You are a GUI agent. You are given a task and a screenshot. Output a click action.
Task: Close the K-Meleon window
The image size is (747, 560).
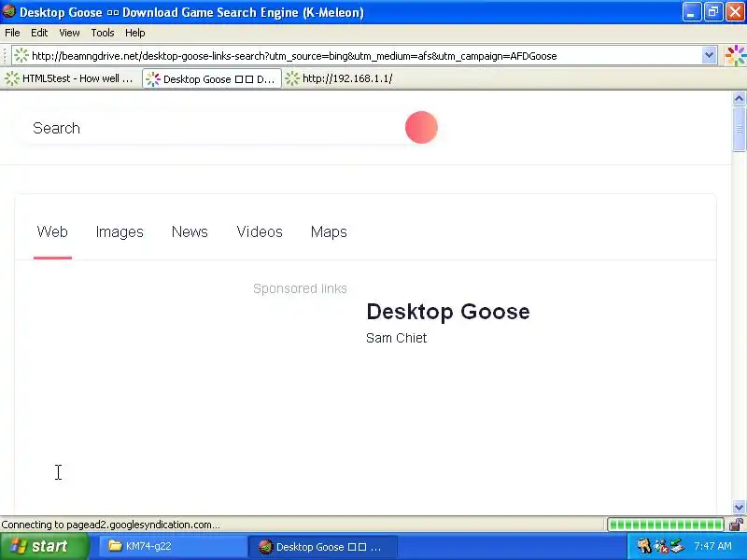click(x=735, y=12)
